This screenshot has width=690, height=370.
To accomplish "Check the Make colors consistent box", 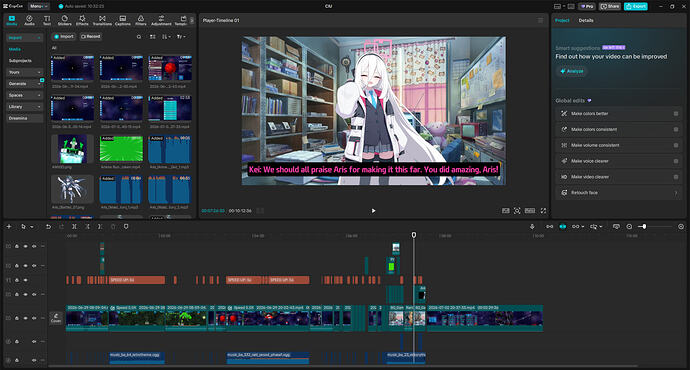I will tap(676, 129).
